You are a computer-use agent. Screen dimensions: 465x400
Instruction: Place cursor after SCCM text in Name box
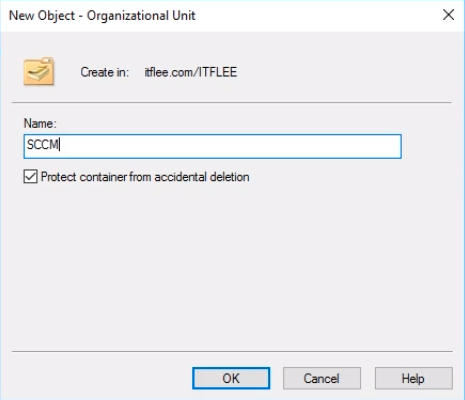click(59, 145)
